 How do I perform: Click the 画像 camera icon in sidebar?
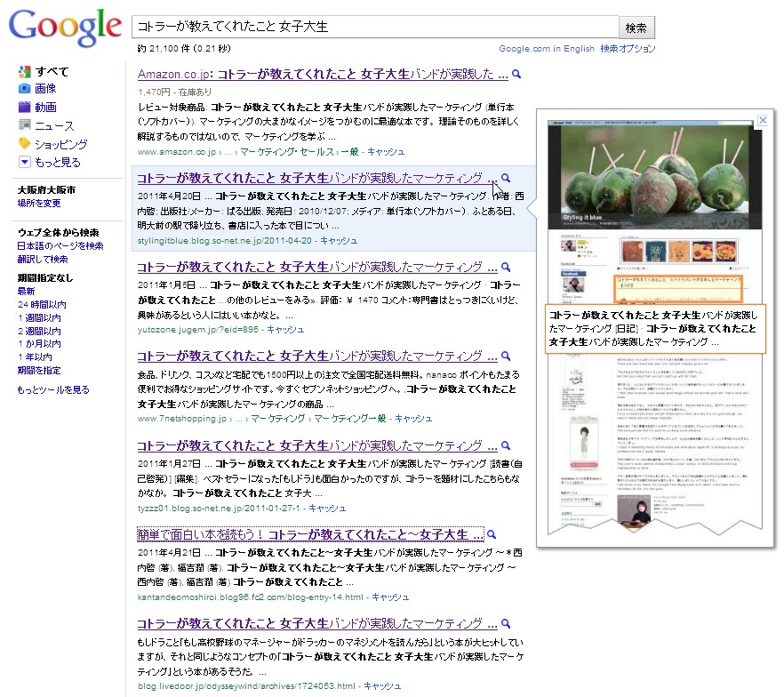coord(24,89)
